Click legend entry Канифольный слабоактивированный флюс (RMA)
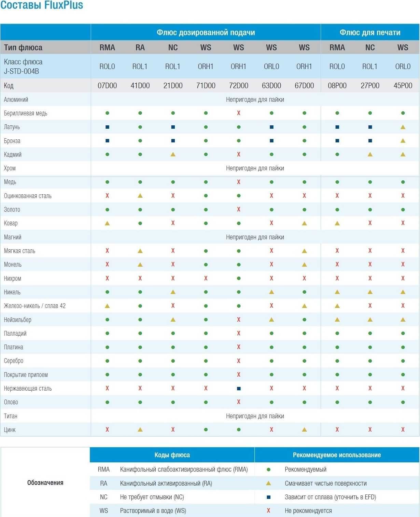 click(184, 470)
